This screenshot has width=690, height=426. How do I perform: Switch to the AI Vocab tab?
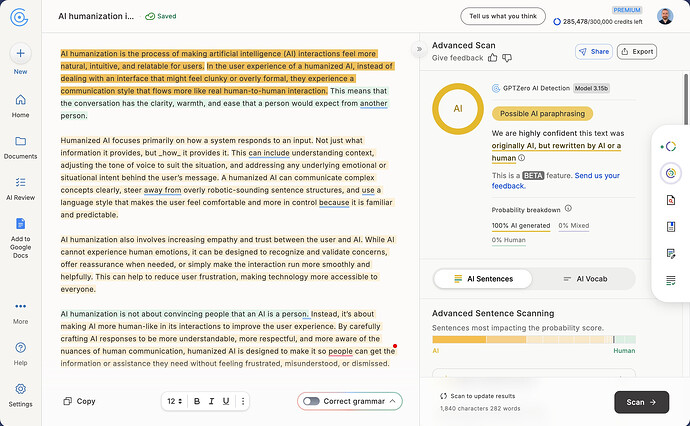(585, 279)
